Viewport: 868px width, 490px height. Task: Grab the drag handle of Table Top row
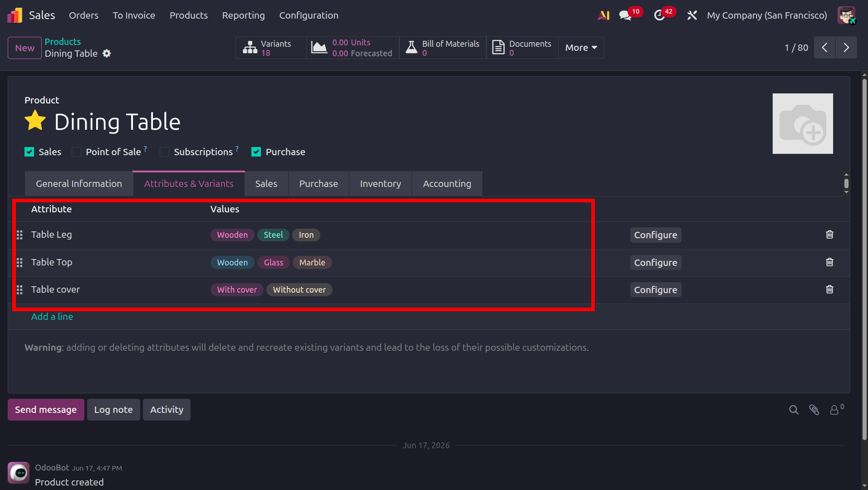pyautogui.click(x=20, y=263)
